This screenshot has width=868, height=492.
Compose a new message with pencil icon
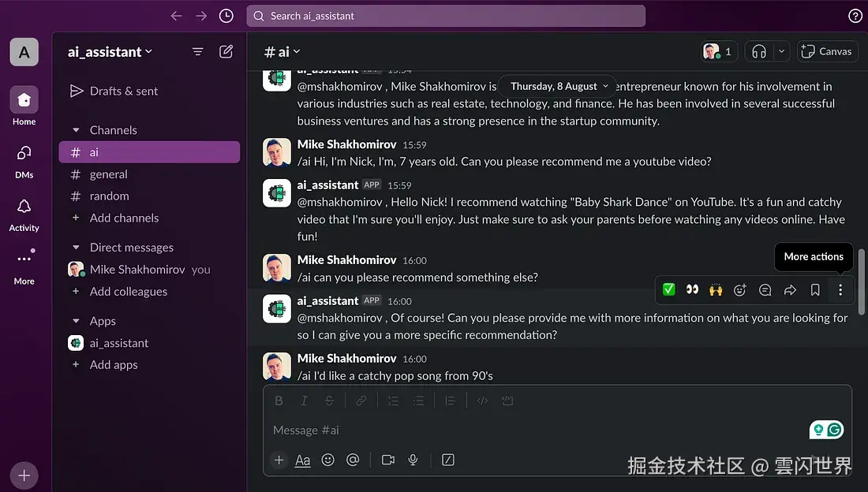[x=226, y=51]
